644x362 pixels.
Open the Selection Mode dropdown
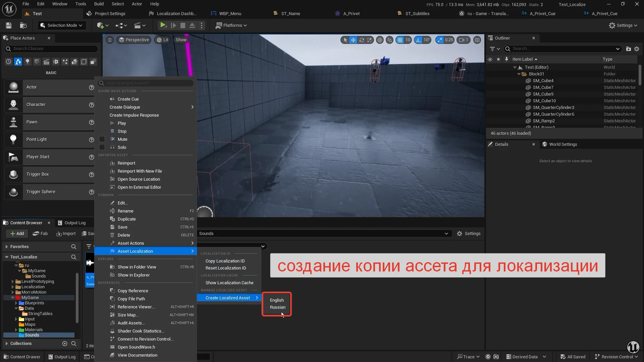click(62, 25)
